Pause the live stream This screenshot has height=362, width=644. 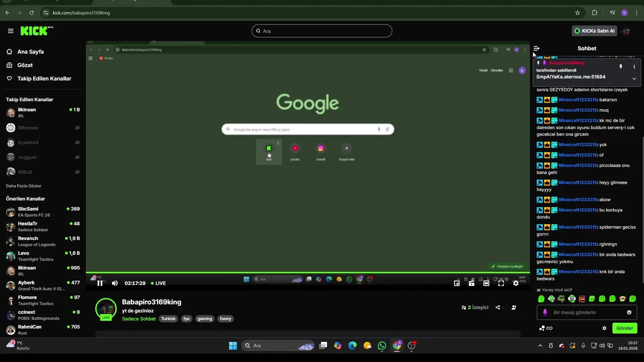click(x=100, y=283)
